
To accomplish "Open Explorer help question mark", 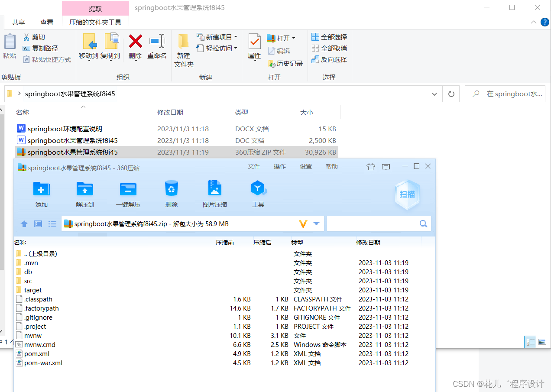I will click(545, 22).
